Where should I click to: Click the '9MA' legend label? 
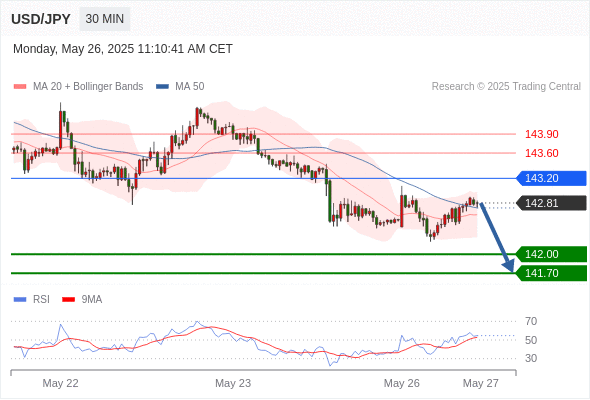92,300
